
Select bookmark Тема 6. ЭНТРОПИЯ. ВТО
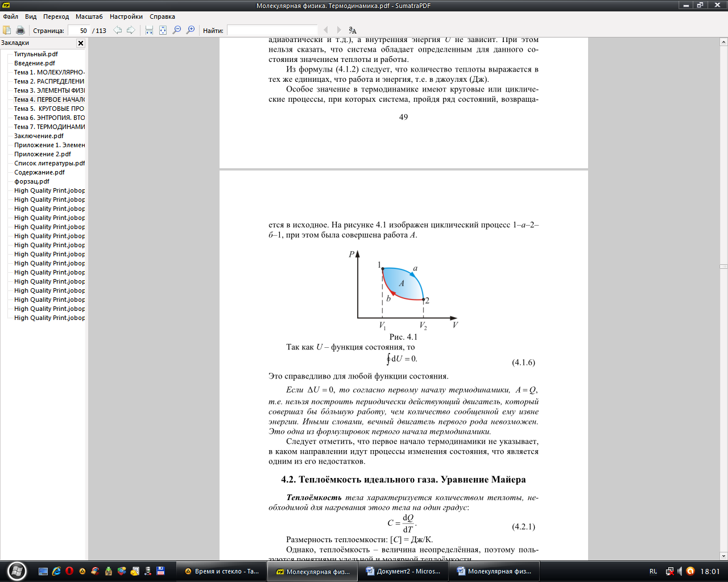click(49, 118)
